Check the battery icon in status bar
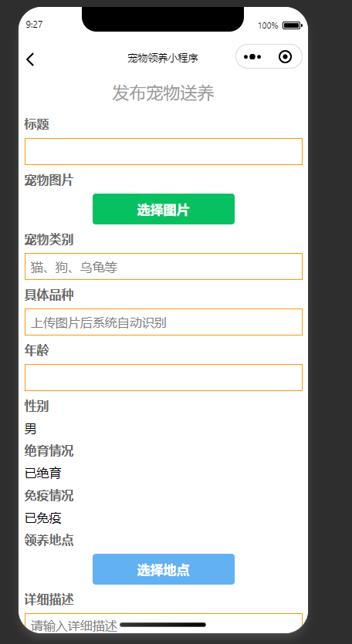 coord(293,25)
